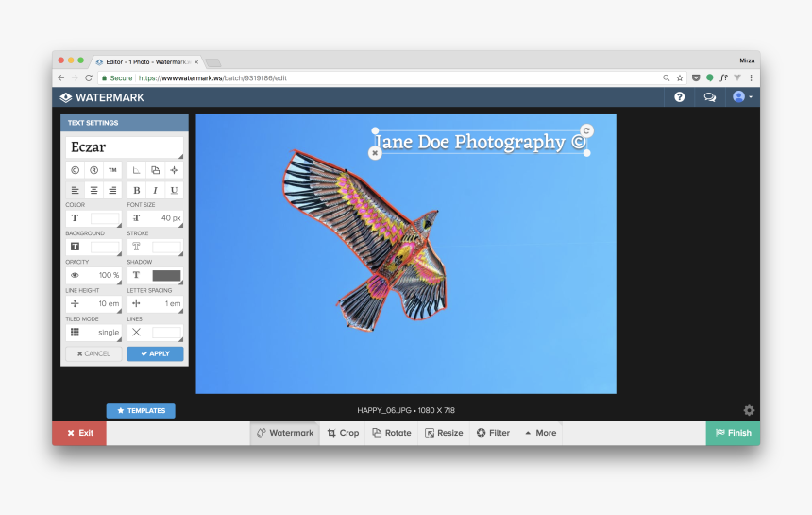Open the Eczar font dropdown

[125, 147]
